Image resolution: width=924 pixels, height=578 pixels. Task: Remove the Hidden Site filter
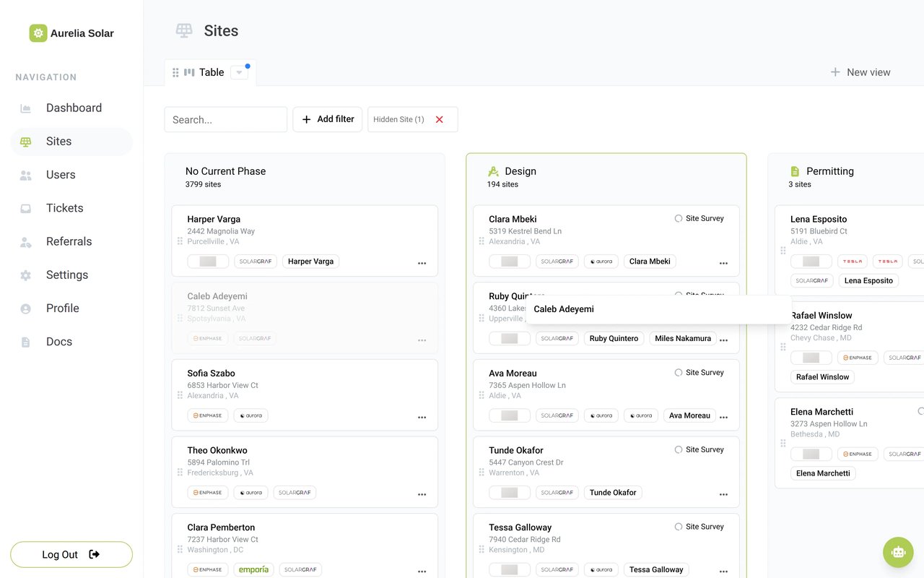[439, 120]
